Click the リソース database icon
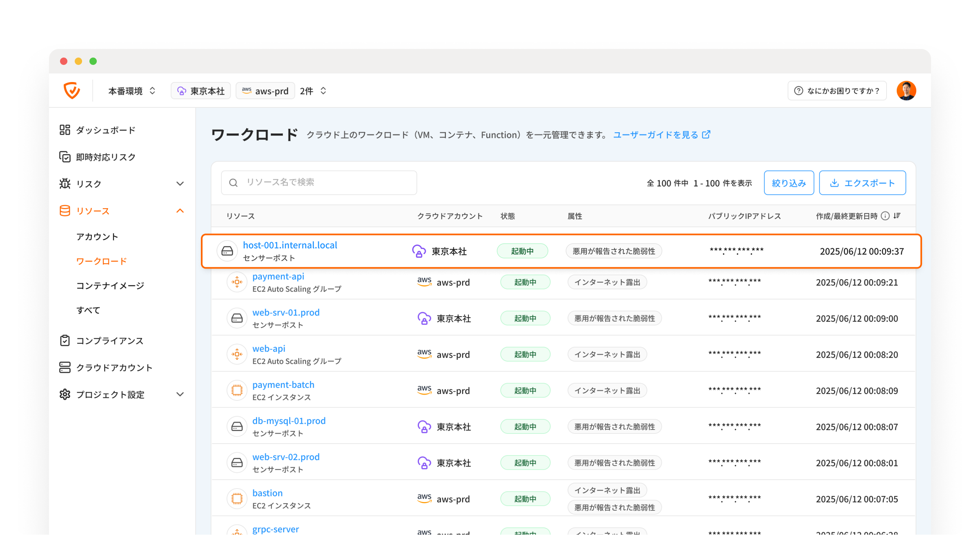This screenshot has width=980, height=551. point(65,211)
